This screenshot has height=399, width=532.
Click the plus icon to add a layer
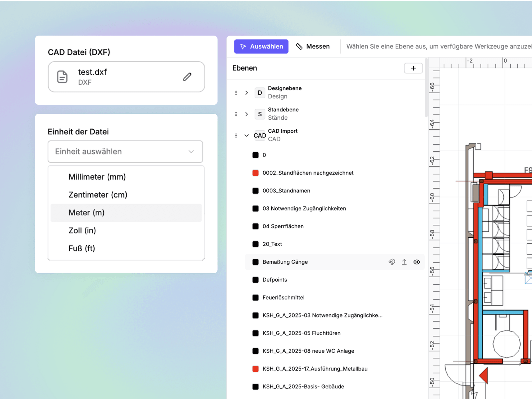click(413, 68)
